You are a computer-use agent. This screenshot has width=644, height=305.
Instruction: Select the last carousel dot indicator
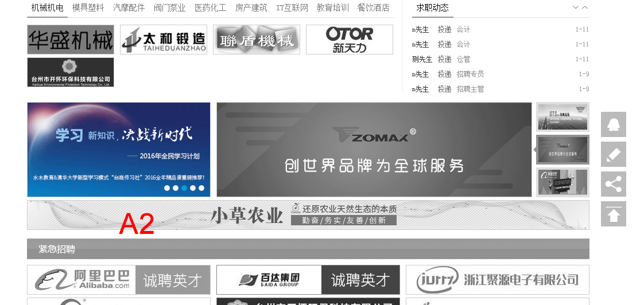tap(201, 188)
